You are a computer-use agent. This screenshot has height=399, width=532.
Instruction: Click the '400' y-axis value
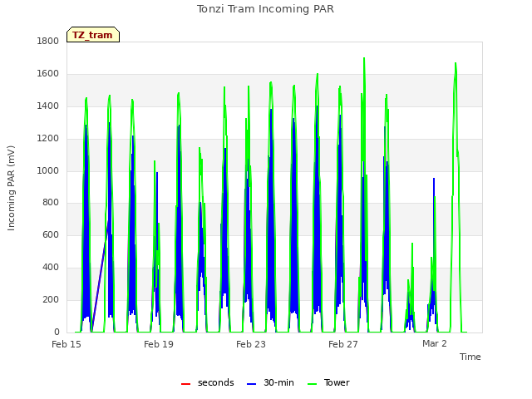[51, 268]
